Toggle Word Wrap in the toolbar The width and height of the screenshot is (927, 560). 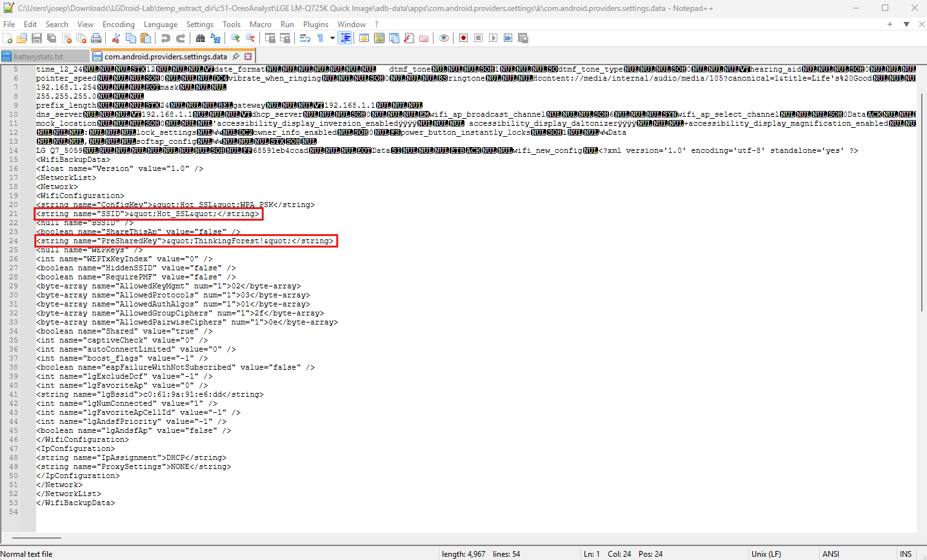click(305, 38)
